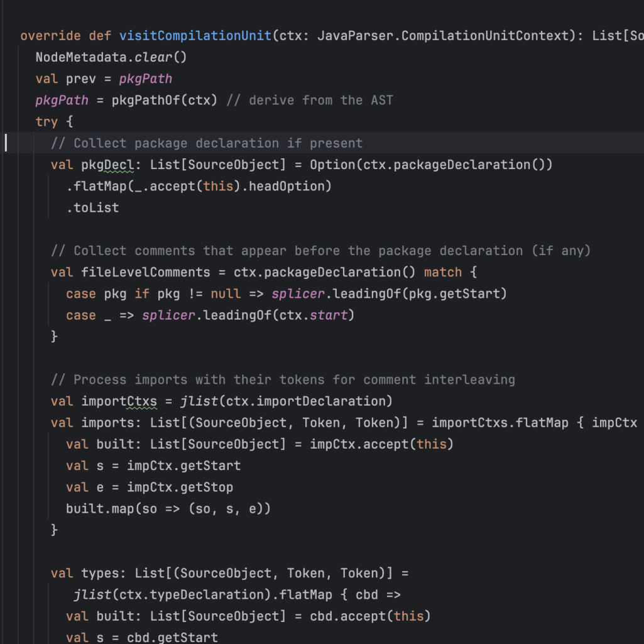
Task: Click the try keyword
Action: coord(46,121)
